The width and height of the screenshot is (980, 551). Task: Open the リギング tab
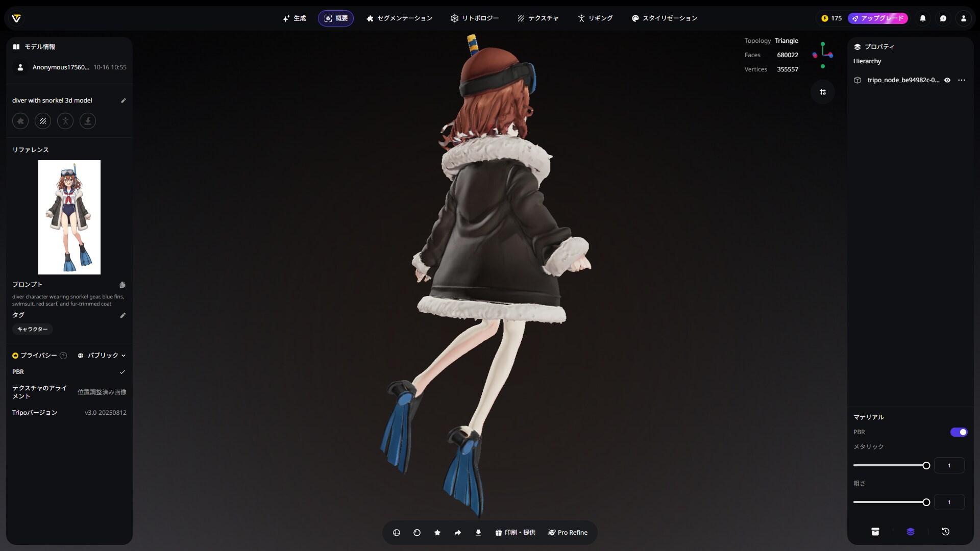coord(595,18)
